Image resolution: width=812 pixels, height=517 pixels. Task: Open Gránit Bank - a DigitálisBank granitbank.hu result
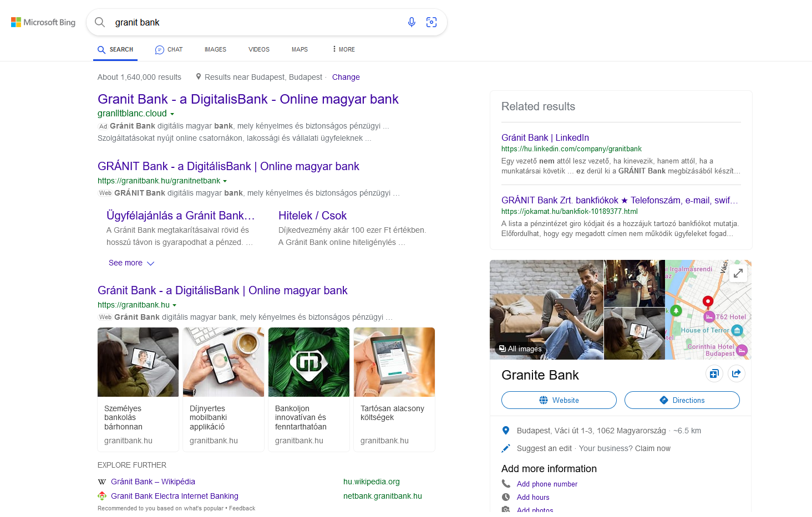tap(222, 290)
